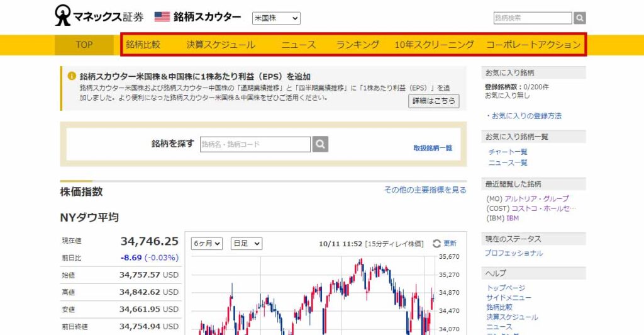644x335 pixels.
Task: Click the 34,746.25 current price value
Action: point(150,241)
